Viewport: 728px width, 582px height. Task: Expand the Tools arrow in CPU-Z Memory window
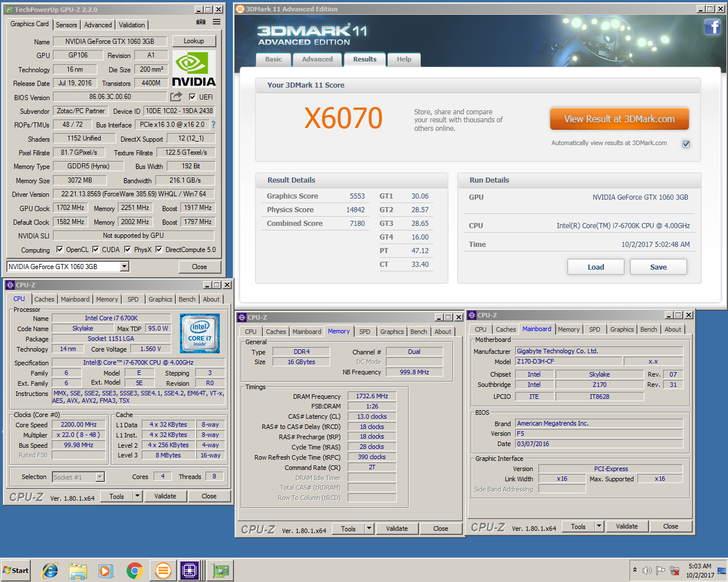[369, 529]
